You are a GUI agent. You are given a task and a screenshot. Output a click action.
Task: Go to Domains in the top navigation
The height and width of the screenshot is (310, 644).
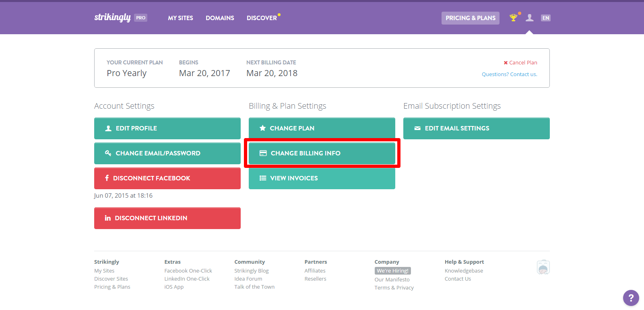(x=220, y=18)
